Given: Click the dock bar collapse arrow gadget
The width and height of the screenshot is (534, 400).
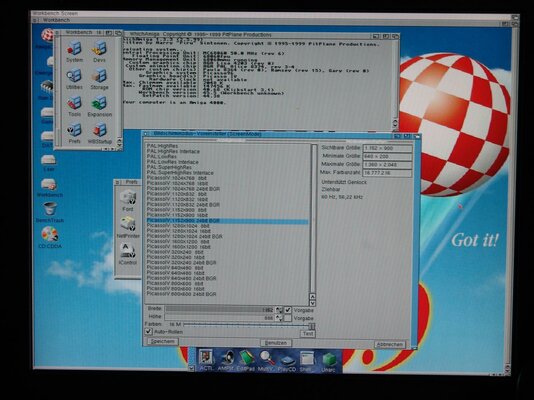Looking at the screenshot, I should [x=191, y=368].
